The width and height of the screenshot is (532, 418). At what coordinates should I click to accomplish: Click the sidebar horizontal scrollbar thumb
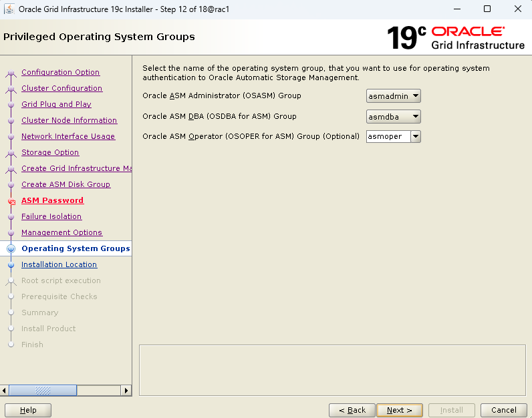pos(43,391)
